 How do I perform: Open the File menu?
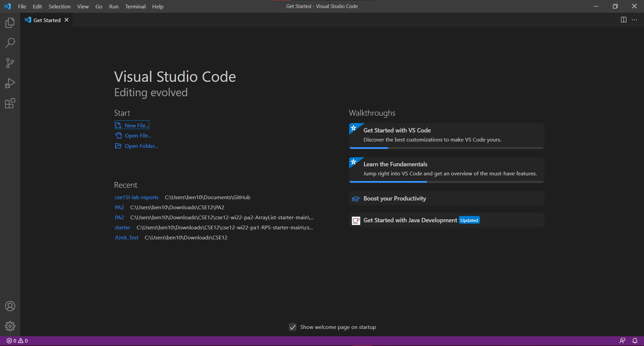tap(22, 6)
